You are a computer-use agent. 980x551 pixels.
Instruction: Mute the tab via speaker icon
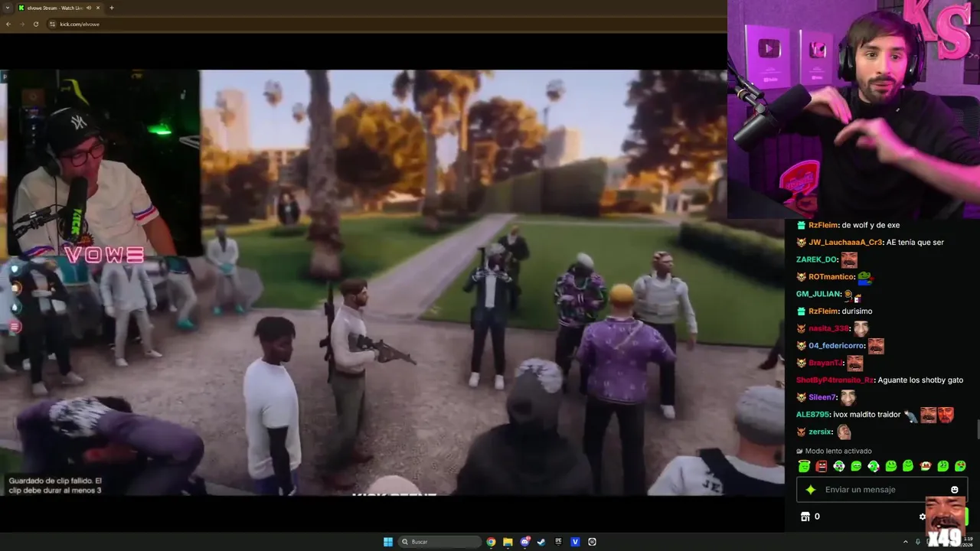coord(89,8)
